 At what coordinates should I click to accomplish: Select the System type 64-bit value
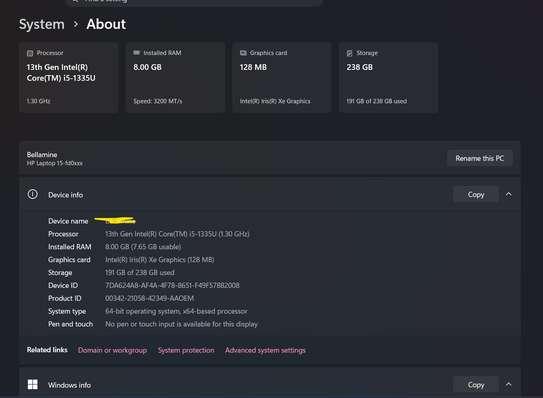pyautogui.click(x=176, y=311)
